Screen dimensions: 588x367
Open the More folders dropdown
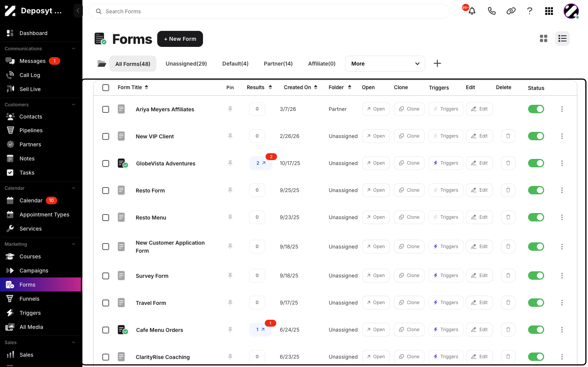coord(385,64)
